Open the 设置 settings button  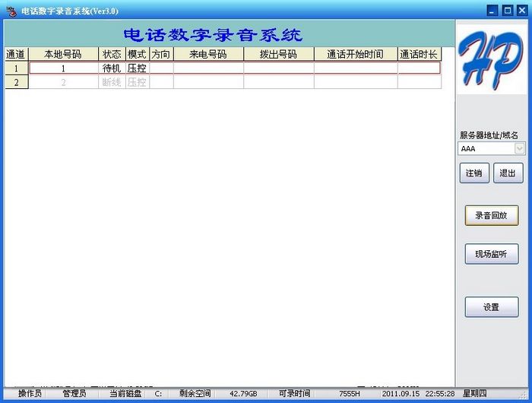(x=491, y=307)
